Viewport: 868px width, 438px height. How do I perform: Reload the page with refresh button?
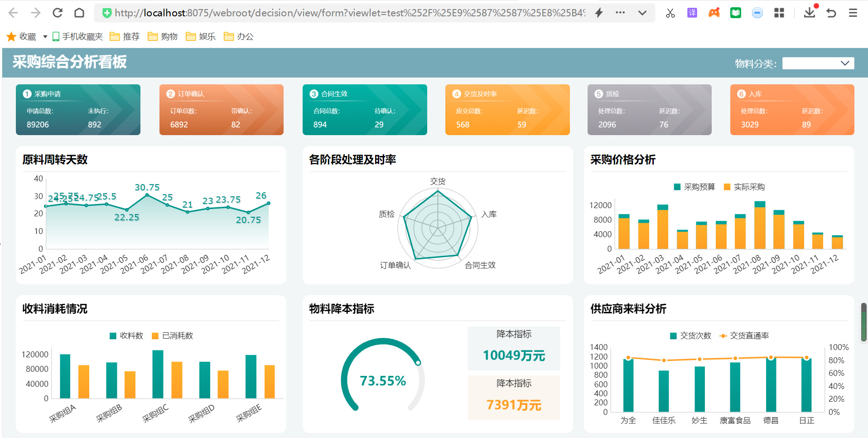click(58, 13)
